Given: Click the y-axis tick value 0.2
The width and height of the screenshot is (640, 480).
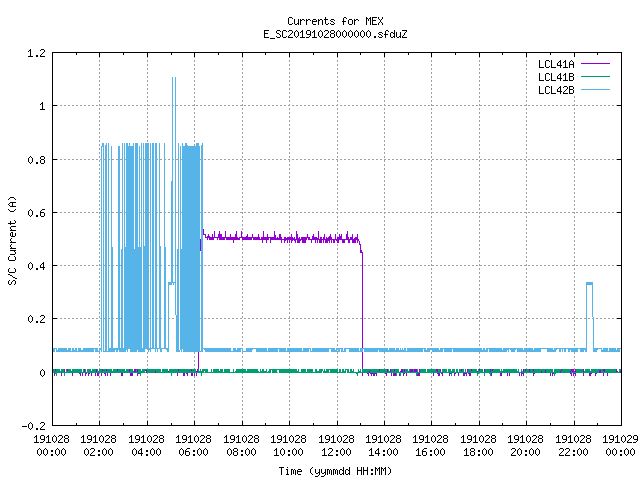Looking at the screenshot, I should click(x=36, y=319).
